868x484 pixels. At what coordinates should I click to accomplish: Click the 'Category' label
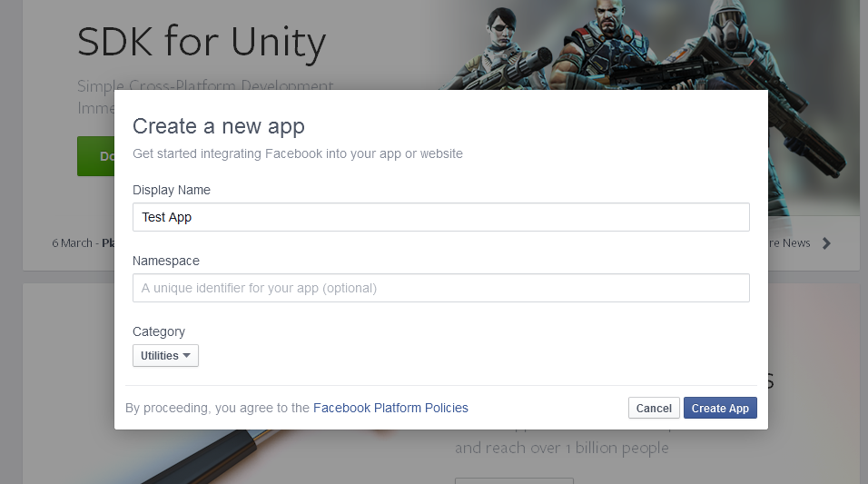tap(159, 331)
